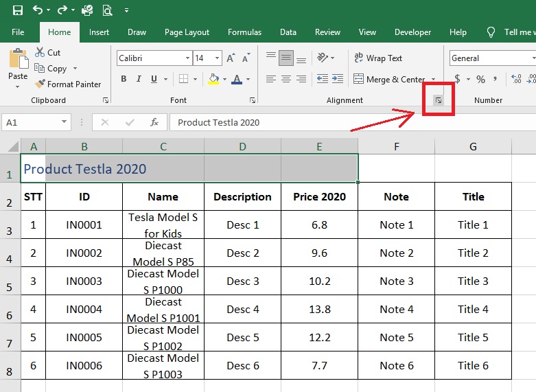This screenshot has height=392, width=536.
Task: Click the Insert Function fx icon
Action: pos(154,122)
